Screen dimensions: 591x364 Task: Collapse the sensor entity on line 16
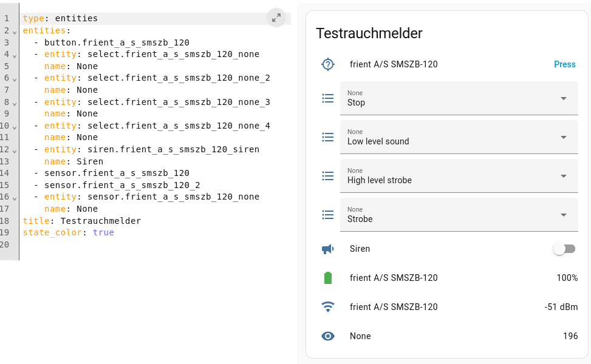(14, 197)
